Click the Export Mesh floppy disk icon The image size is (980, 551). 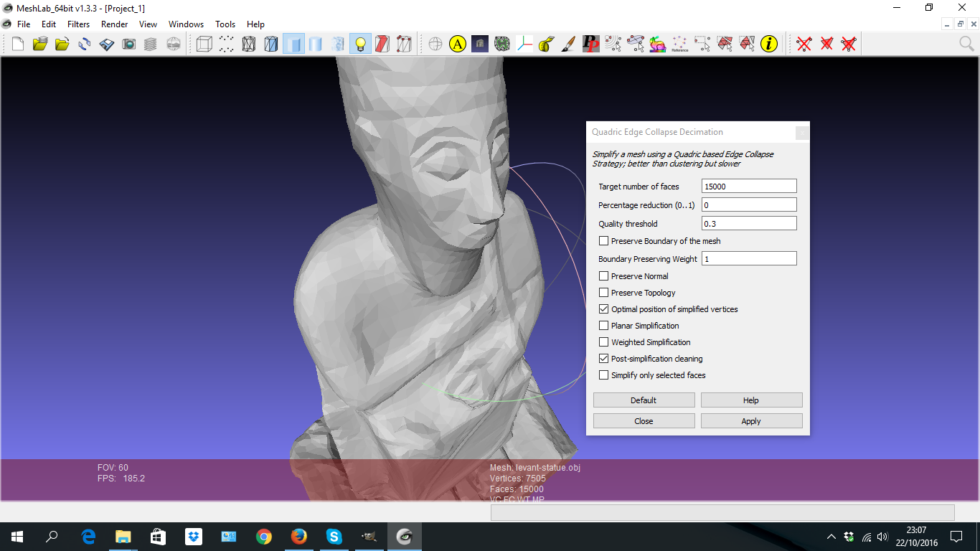(x=106, y=44)
